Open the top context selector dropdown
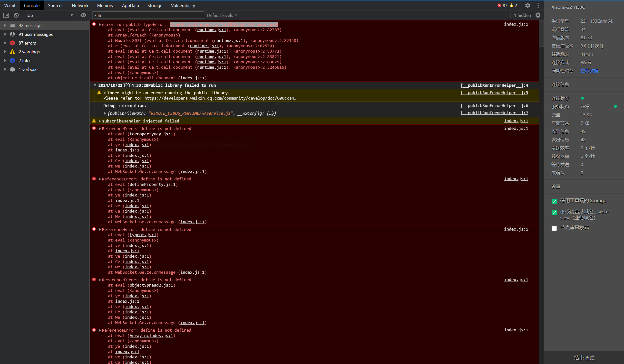Viewport: 624px width, 364px height. 49,15
